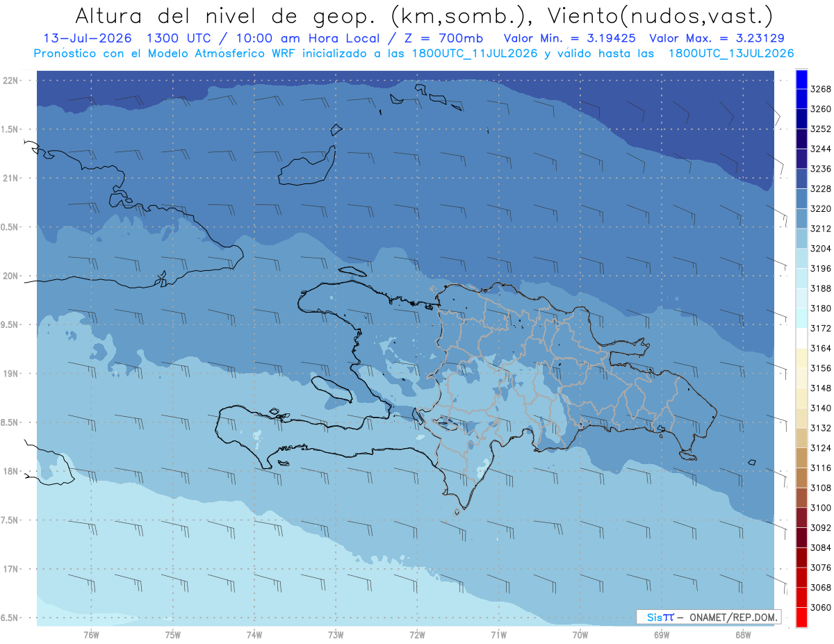Click the '76W' longitude label

coord(91,634)
